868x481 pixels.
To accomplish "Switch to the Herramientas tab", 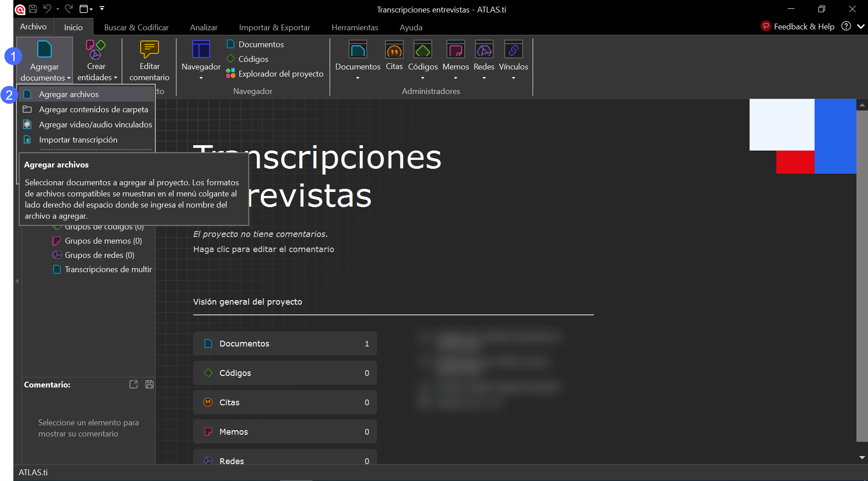I will point(355,28).
